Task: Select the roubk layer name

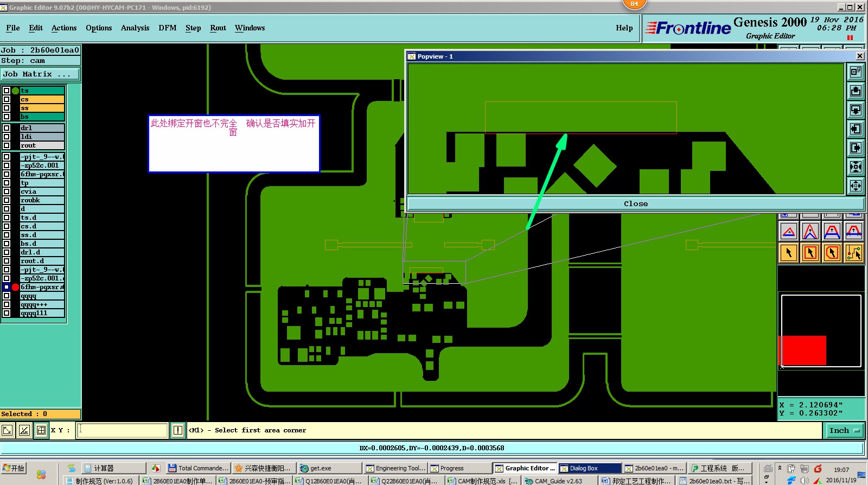Action: pos(42,200)
